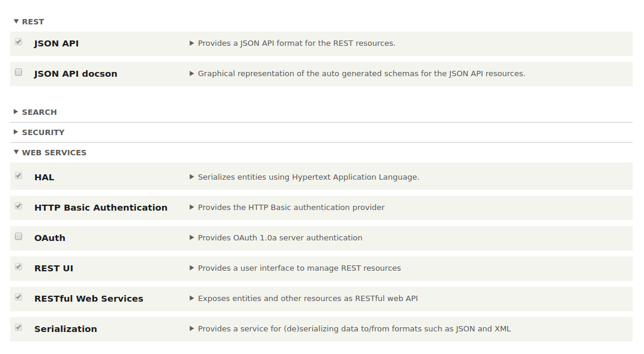Click the RESTful Web Services checkbox
644x354 pixels.
click(18, 297)
